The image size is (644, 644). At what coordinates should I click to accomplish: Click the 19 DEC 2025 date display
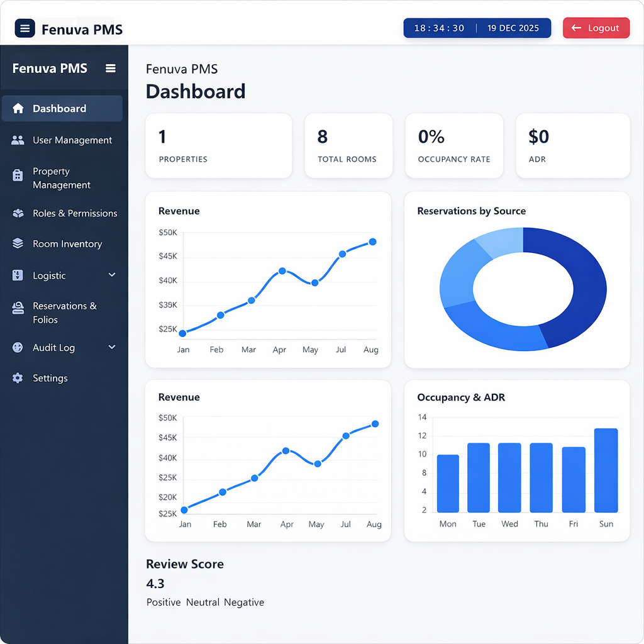(x=513, y=28)
